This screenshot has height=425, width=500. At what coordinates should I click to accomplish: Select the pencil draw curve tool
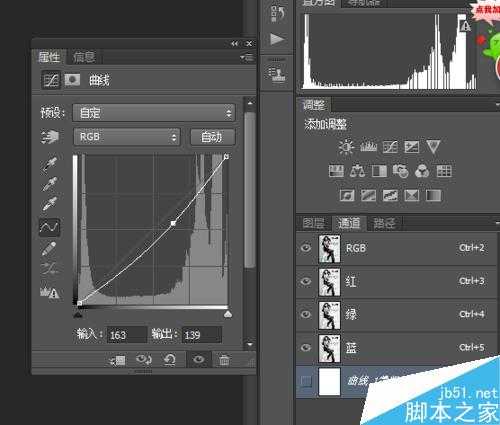click(49, 249)
